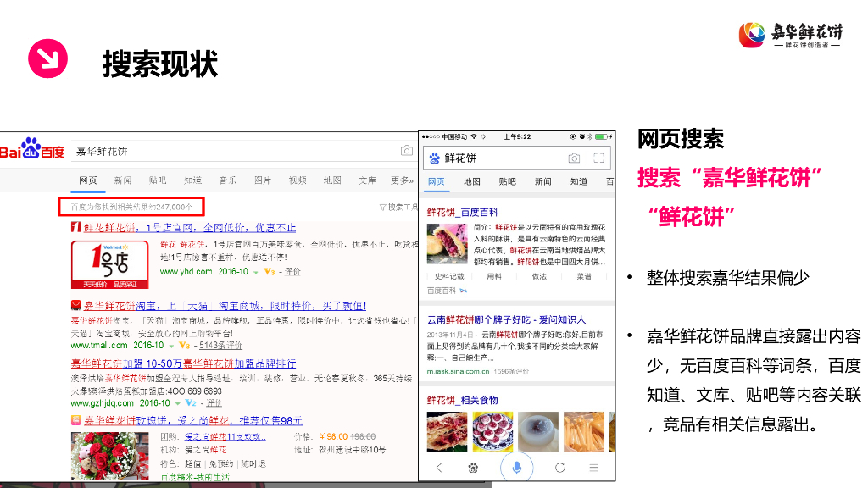Tap the refresh icon in mobile bottom bar

pos(560,468)
